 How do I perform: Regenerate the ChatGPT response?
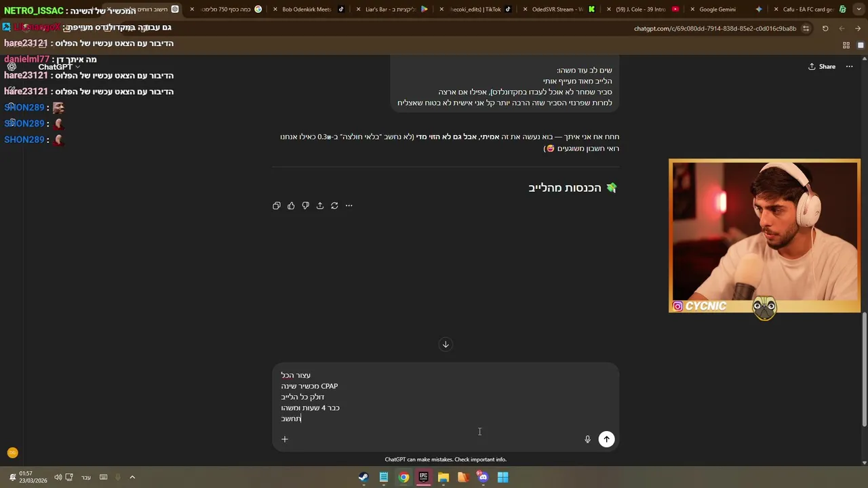[x=334, y=205]
